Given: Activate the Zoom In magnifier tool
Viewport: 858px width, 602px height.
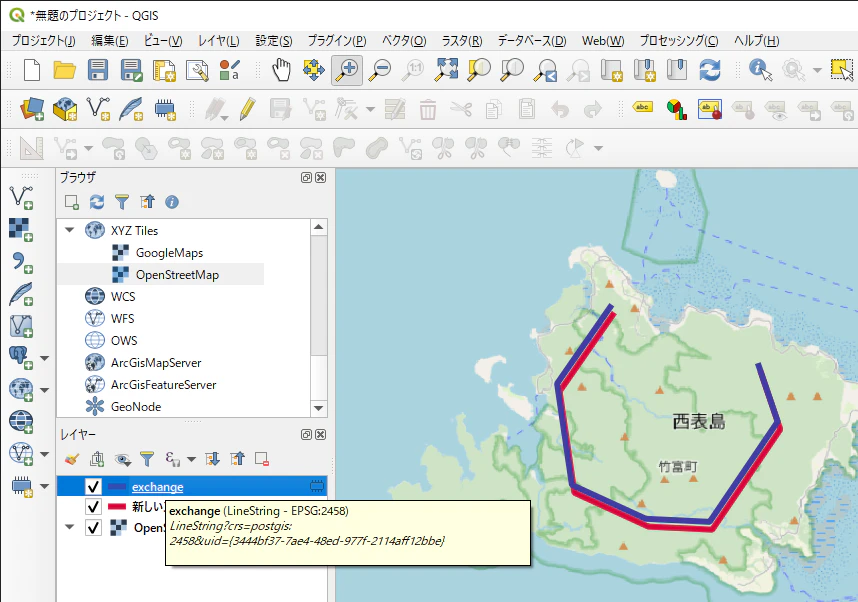Looking at the screenshot, I should coord(347,71).
